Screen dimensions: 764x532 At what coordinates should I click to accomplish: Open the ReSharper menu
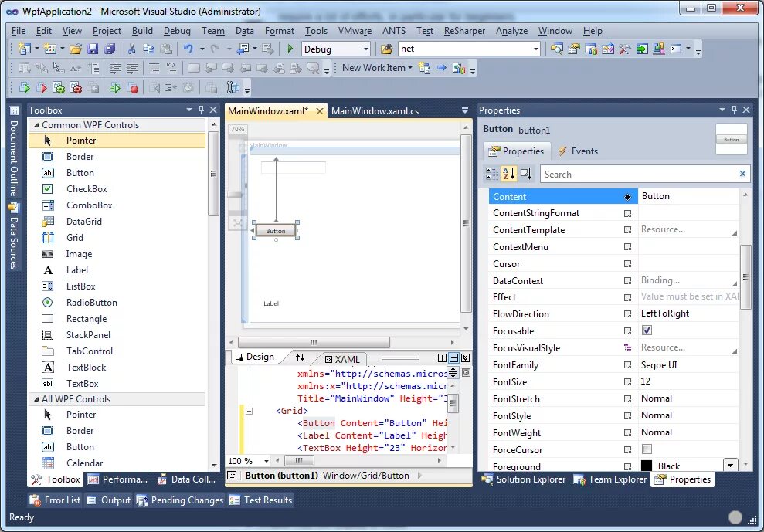(x=464, y=31)
